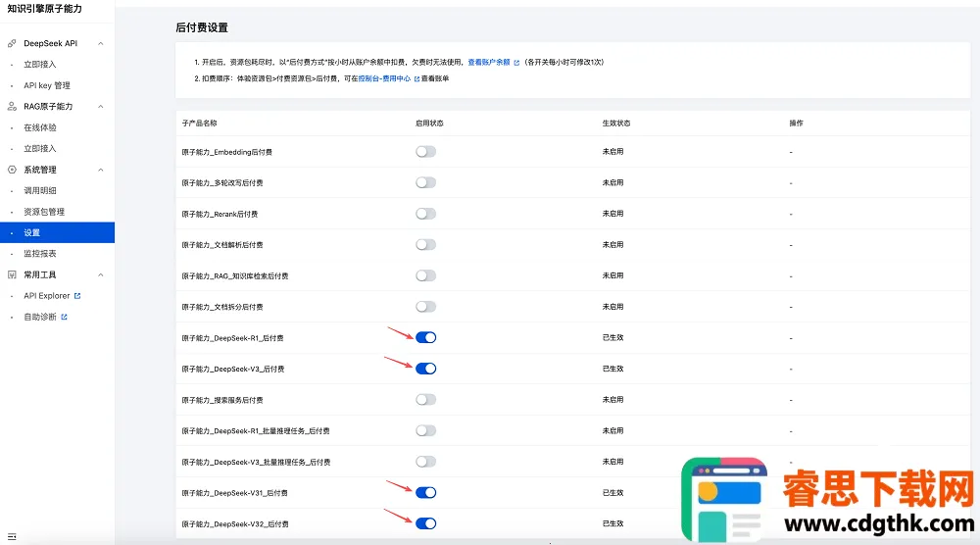
Task: Disable 原子能力_DeepSeek-V31_后付费 switch
Action: pyautogui.click(x=425, y=492)
